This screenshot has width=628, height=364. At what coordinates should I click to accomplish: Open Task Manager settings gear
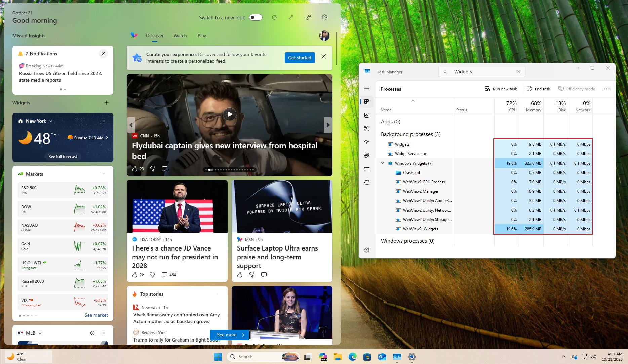tap(367, 250)
